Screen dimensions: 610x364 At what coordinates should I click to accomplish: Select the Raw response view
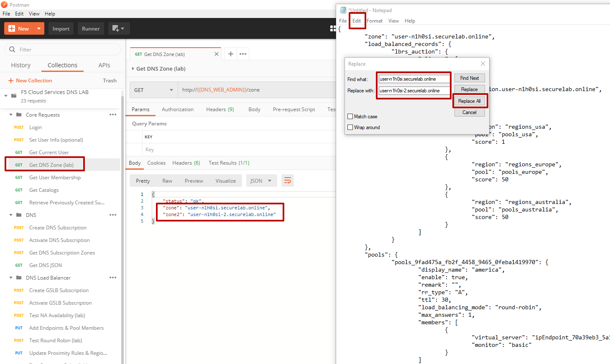pos(167,181)
